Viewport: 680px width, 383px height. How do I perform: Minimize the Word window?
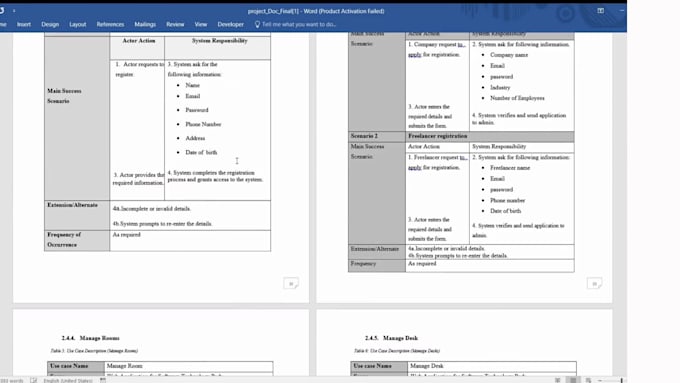click(x=622, y=10)
